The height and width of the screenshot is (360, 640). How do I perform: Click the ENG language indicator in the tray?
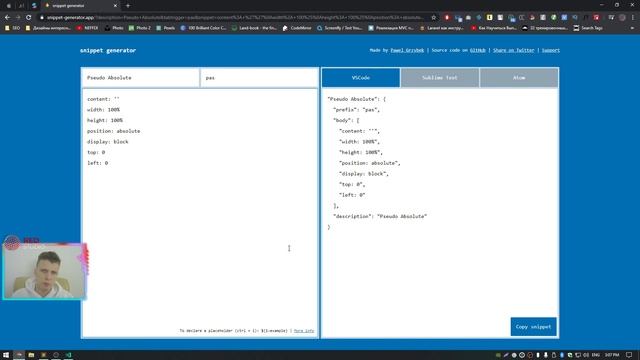[596, 355]
